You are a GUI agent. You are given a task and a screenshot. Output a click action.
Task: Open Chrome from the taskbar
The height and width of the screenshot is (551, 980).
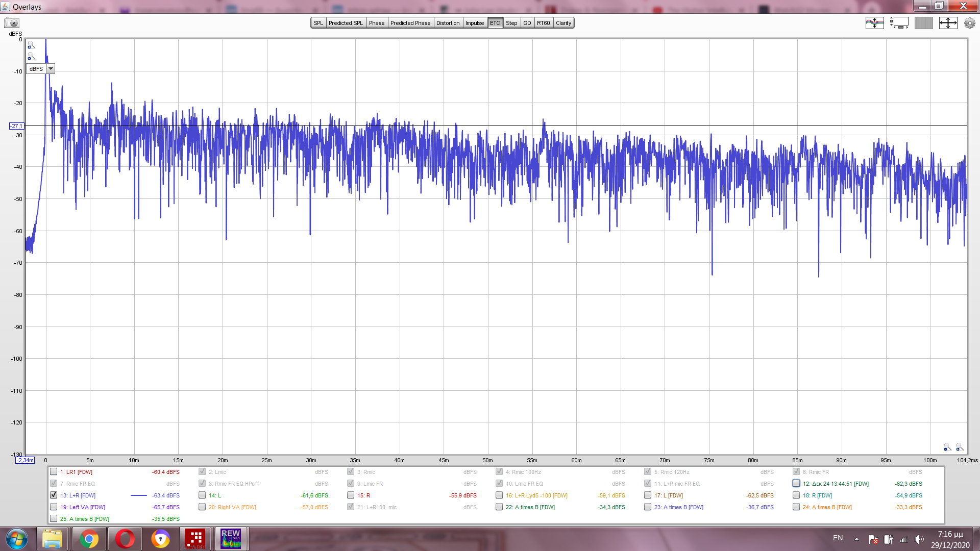click(89, 539)
